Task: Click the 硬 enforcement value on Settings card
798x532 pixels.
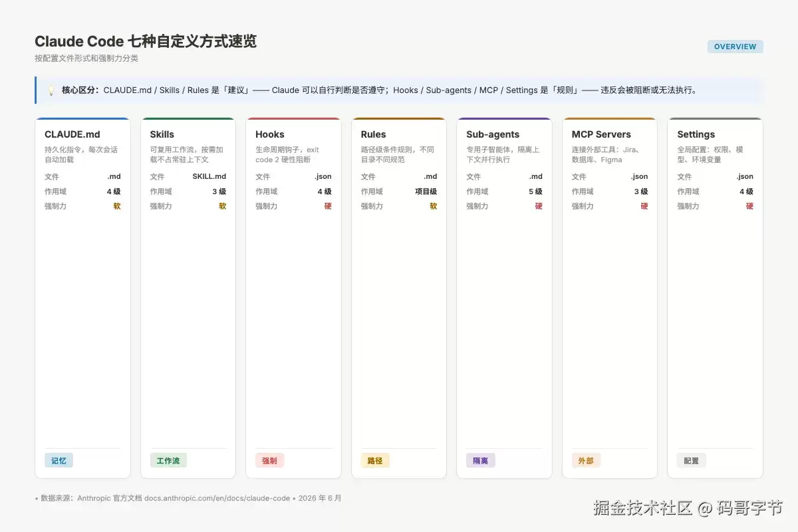Action: pos(749,206)
